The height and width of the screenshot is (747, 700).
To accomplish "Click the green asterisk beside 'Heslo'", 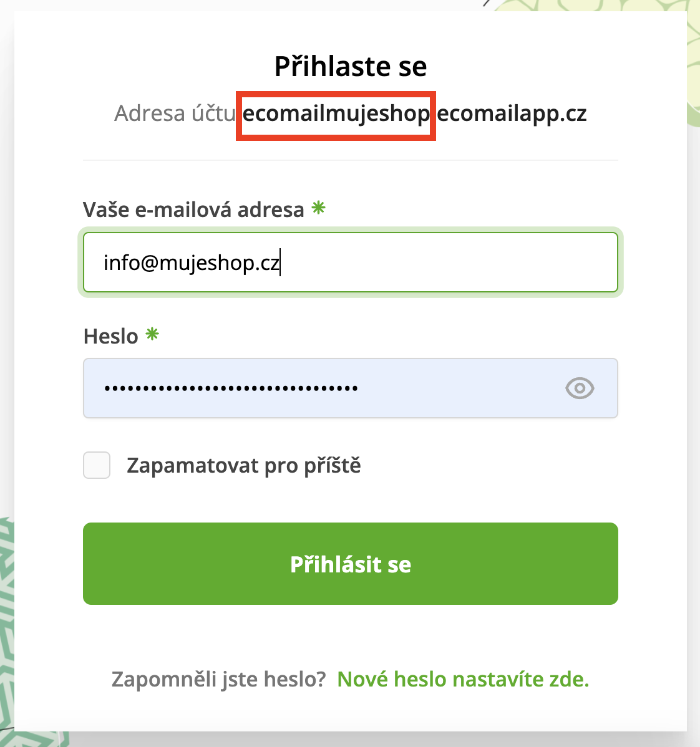I will (x=152, y=335).
